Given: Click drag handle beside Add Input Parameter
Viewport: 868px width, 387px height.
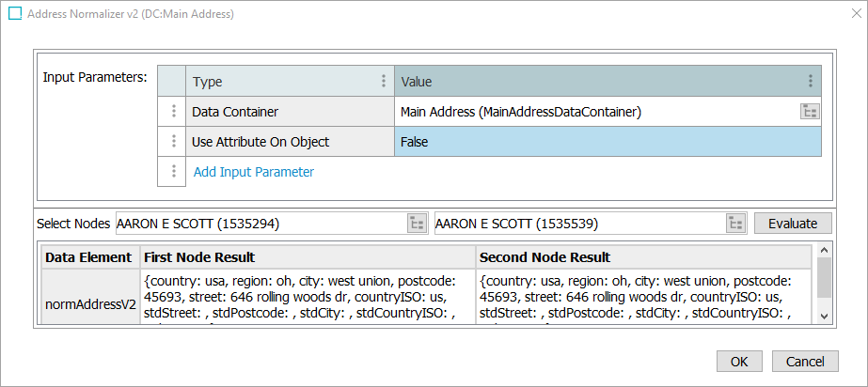Looking at the screenshot, I should click(173, 172).
